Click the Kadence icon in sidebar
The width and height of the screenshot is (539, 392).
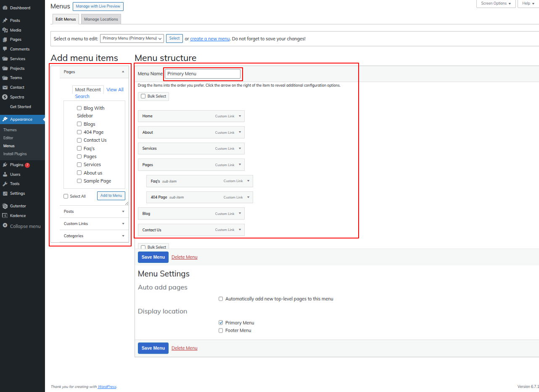5,216
